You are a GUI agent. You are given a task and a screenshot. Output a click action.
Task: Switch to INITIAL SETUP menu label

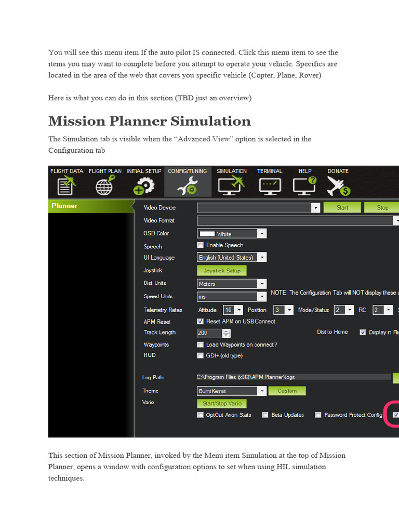[x=144, y=171]
